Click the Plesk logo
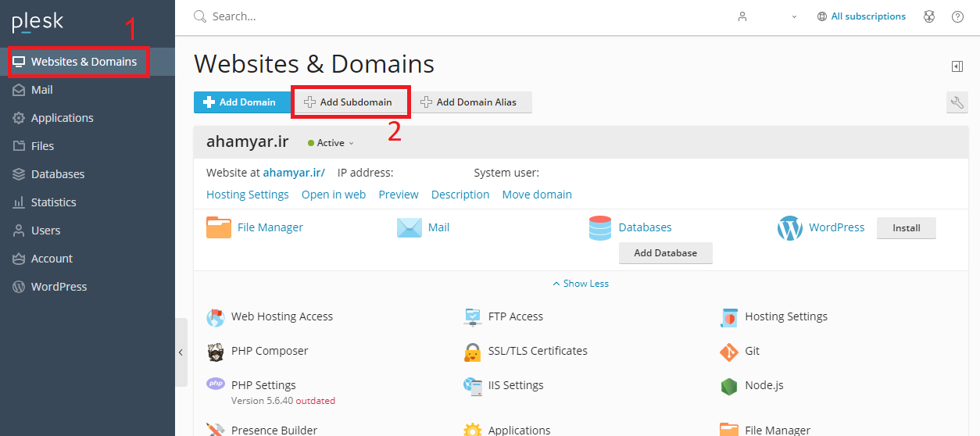 38,22
